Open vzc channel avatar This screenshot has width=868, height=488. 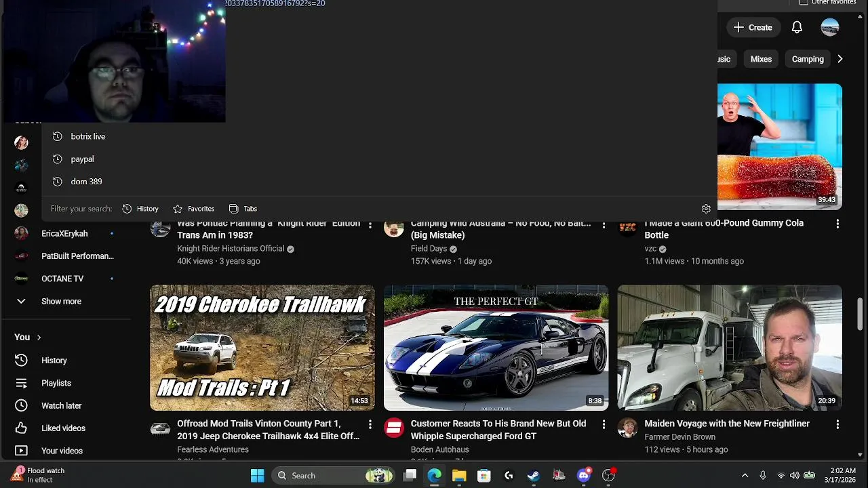(628, 228)
